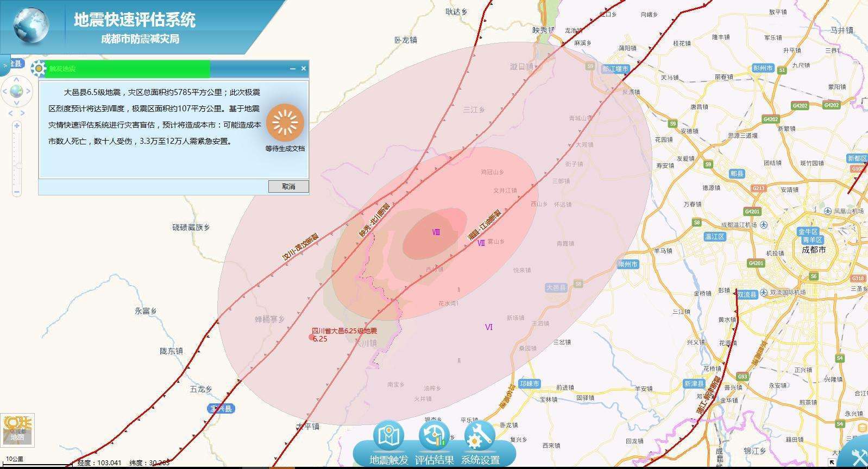Click the 10公里 scale bar
This screenshot has width=868, height=469.
pos(37,462)
